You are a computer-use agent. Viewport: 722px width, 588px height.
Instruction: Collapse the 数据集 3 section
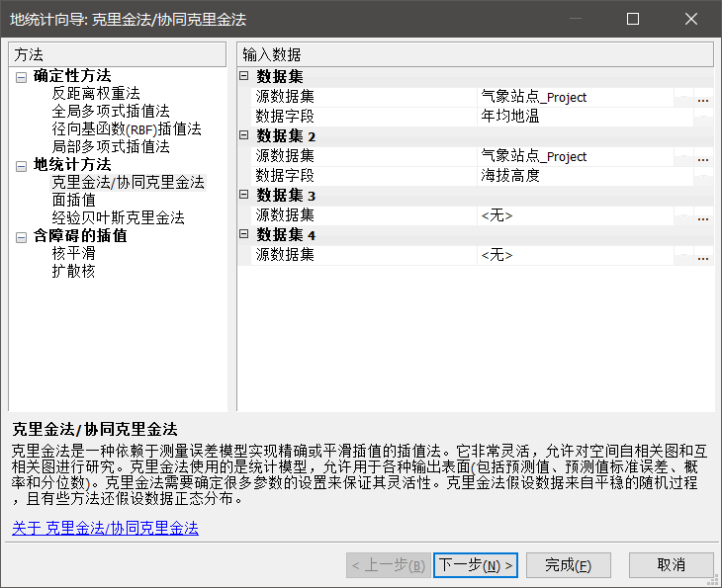[x=244, y=195]
